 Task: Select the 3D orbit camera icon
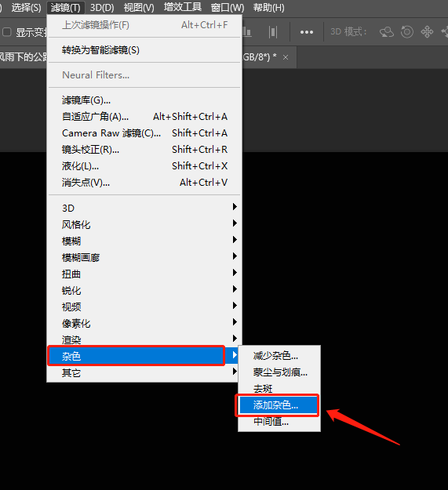click(387, 32)
